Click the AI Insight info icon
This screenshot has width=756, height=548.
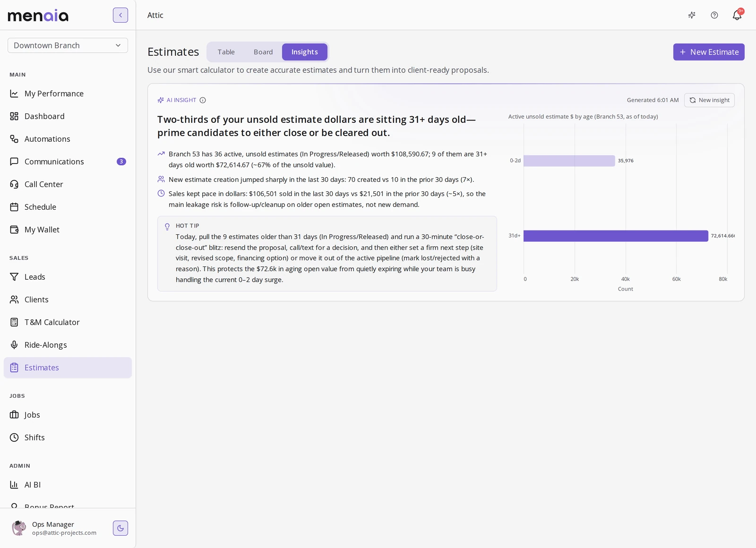pyautogui.click(x=203, y=100)
